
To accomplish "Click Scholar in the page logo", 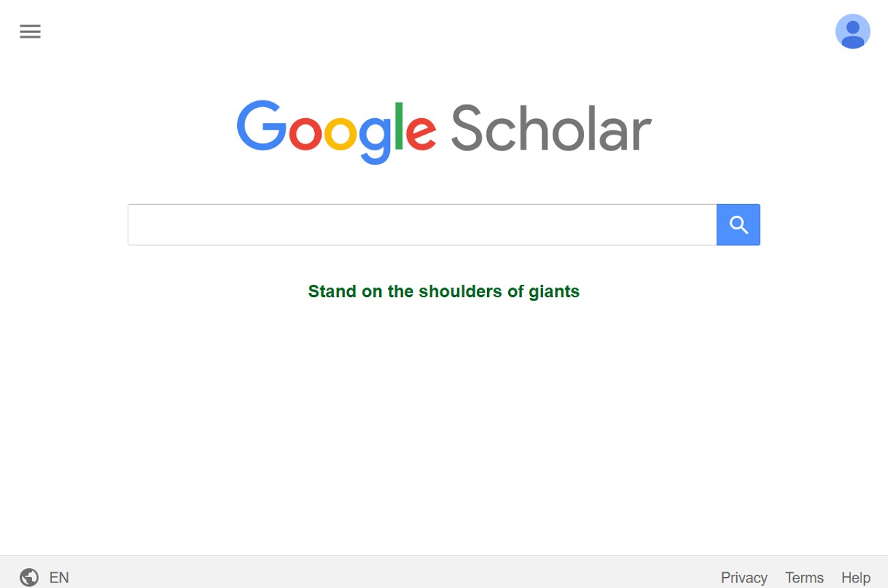I will click(x=551, y=131).
